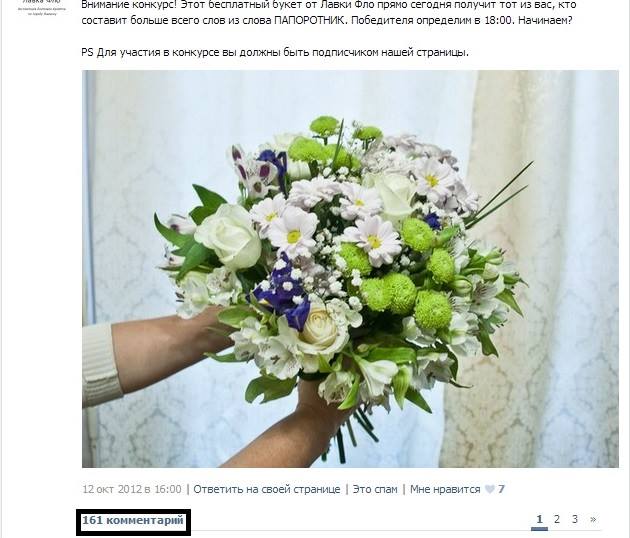This screenshot has width=630, height=538.
Task: Go to comments page 2
Action: coord(557,519)
